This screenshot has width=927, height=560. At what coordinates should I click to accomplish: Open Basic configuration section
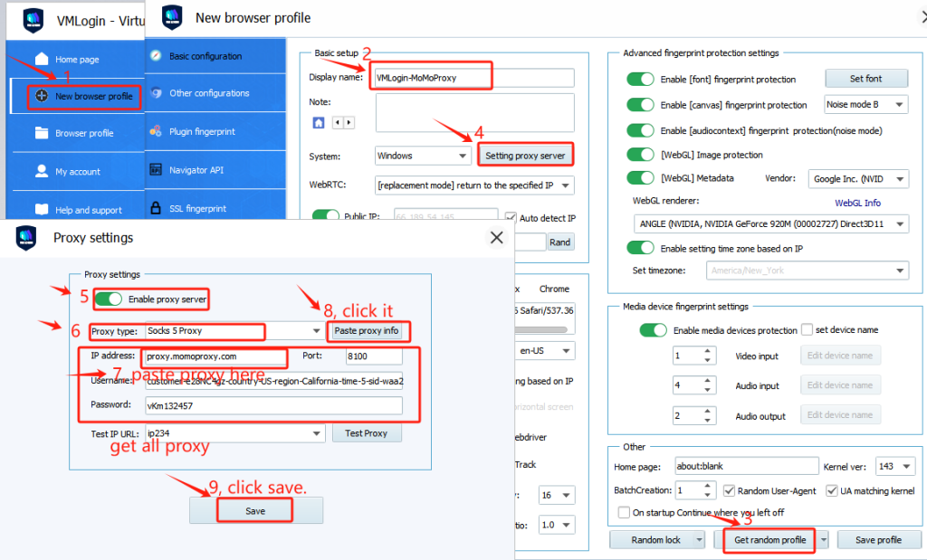click(x=205, y=56)
